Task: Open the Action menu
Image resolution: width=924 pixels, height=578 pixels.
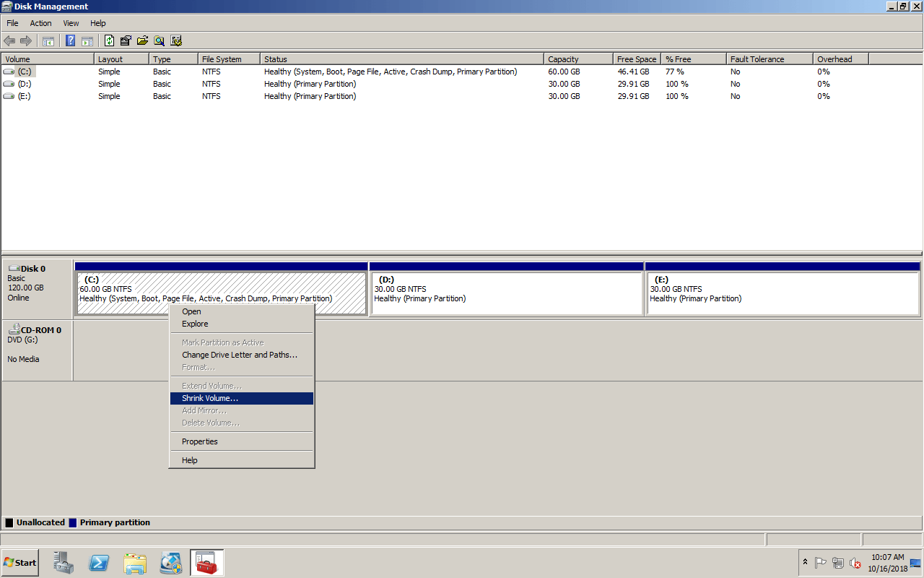Action: point(40,23)
